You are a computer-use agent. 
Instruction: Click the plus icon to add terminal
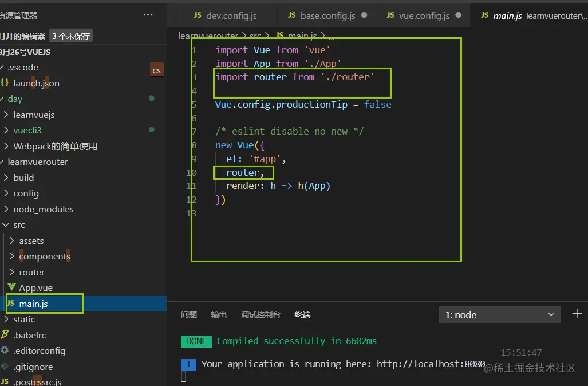(x=577, y=314)
